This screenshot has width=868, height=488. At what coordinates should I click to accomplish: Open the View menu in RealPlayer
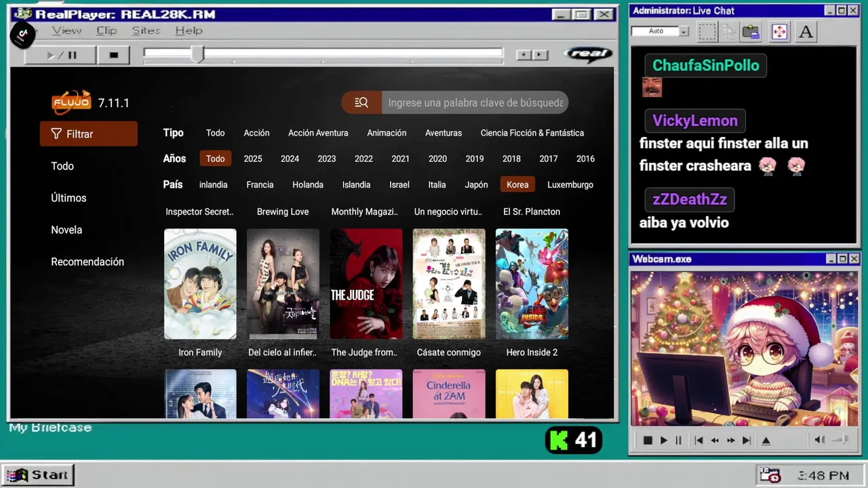[x=66, y=30]
